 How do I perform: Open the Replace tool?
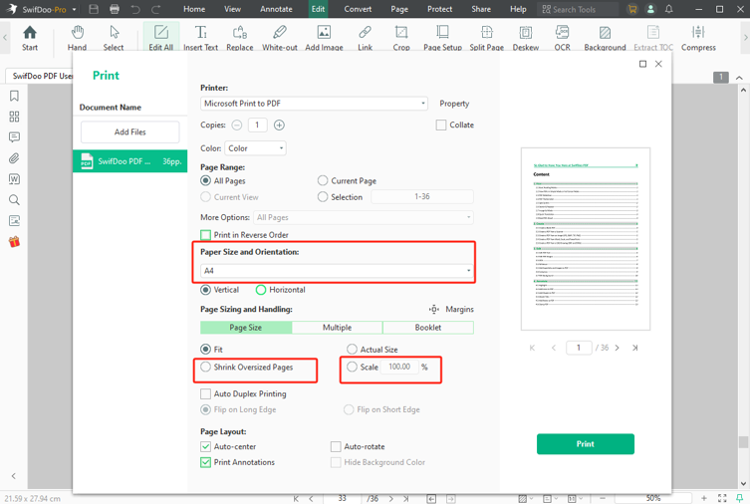pos(240,37)
